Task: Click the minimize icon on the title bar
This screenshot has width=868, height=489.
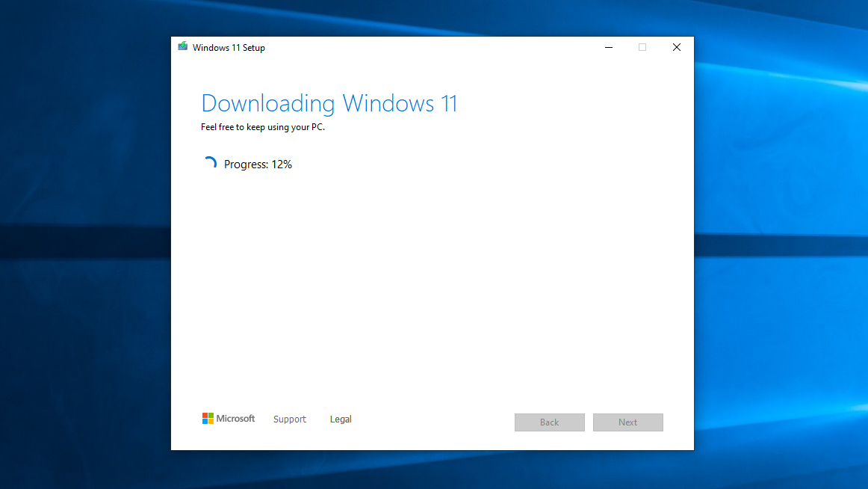Action: point(608,47)
